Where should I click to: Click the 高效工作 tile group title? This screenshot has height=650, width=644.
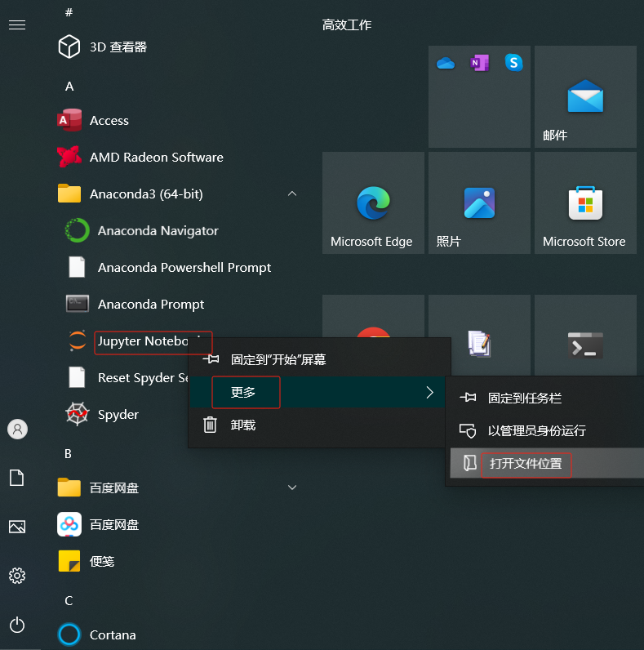tap(347, 24)
